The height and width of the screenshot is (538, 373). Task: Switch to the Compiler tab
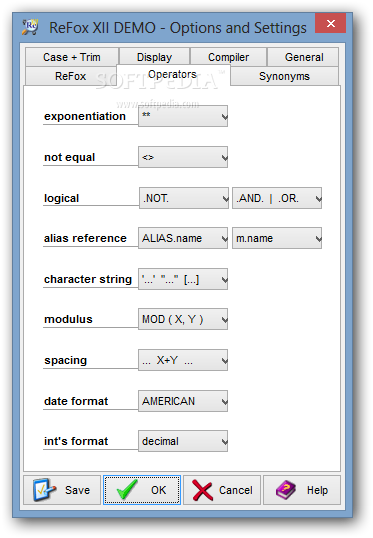[229, 57]
